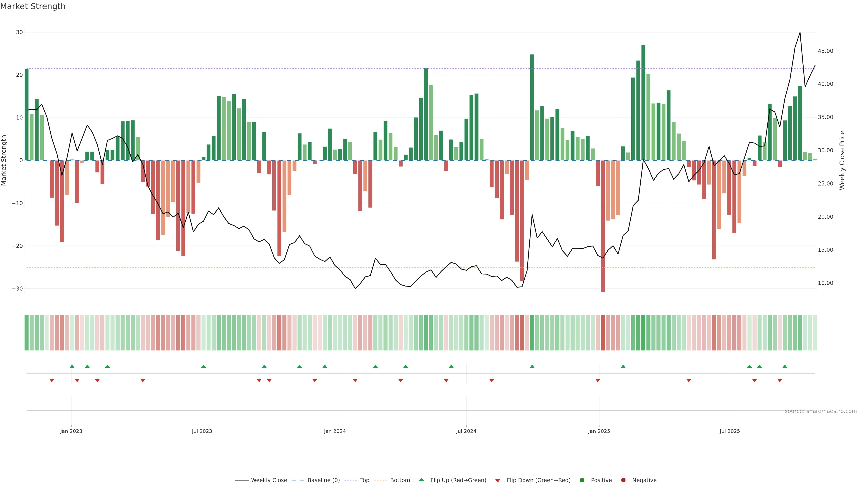Image resolution: width=868 pixels, height=488 pixels.
Task: Click the Market Strength chart title
Action: (33, 6)
